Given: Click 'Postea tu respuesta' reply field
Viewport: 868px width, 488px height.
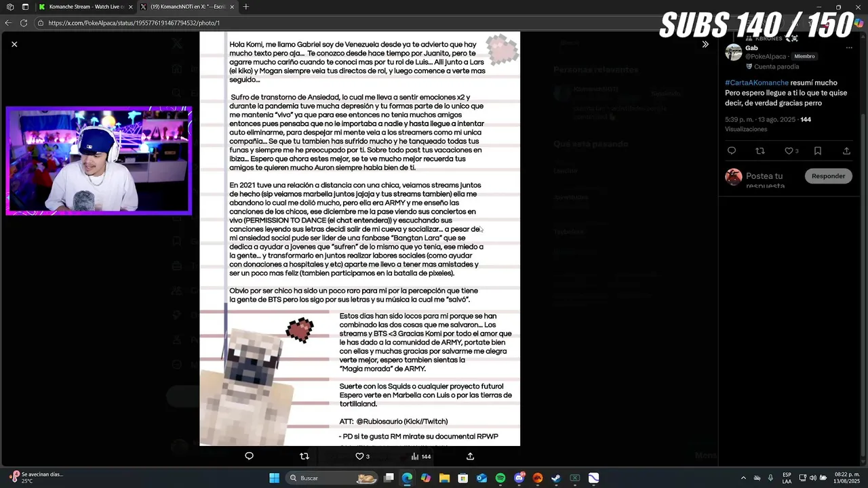Looking at the screenshot, I should (765, 180).
